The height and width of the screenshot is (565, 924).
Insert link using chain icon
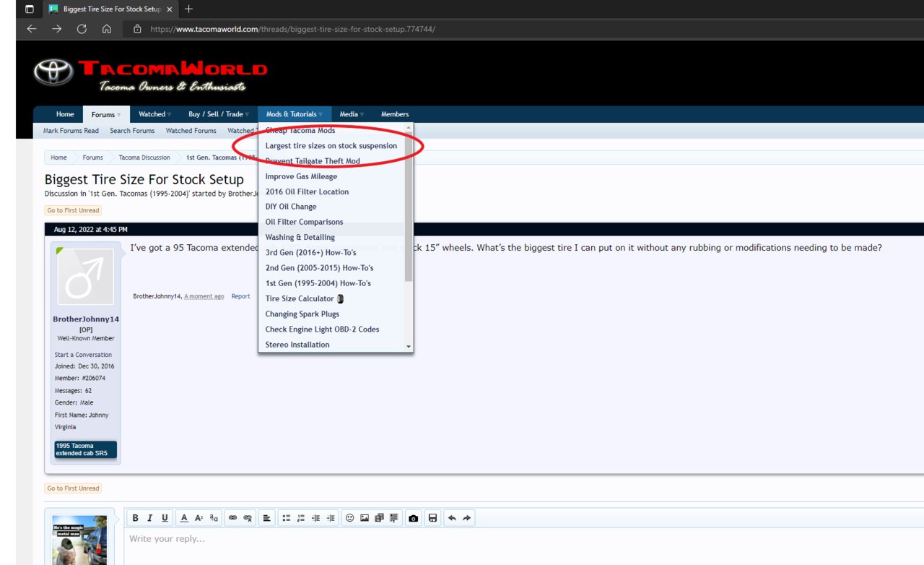[232, 518]
